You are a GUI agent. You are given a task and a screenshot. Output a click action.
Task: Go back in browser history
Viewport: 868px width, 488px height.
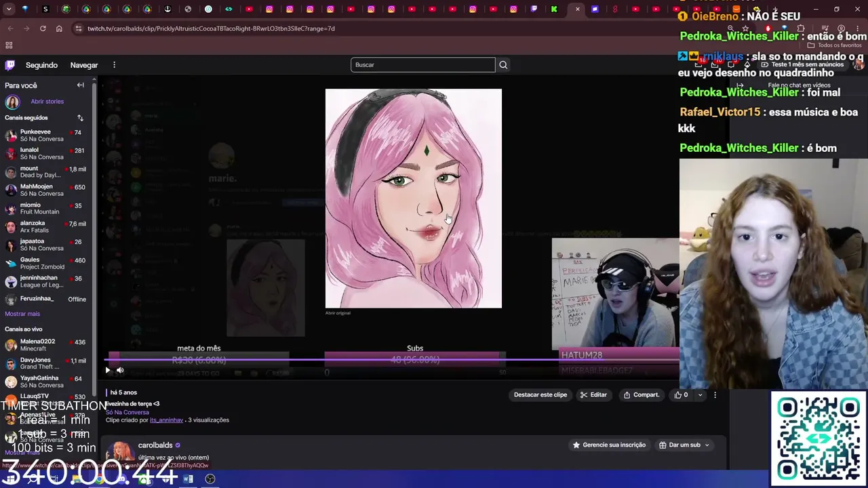(10, 28)
